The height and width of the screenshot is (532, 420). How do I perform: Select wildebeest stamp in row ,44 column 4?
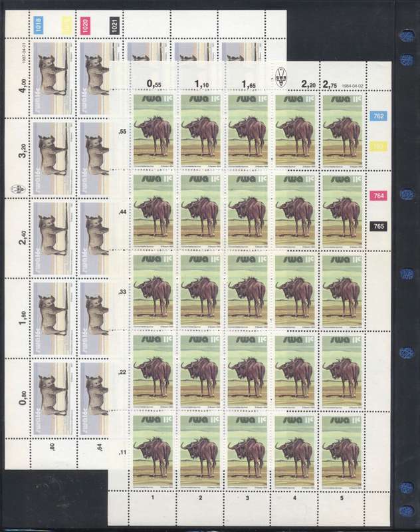click(294, 211)
